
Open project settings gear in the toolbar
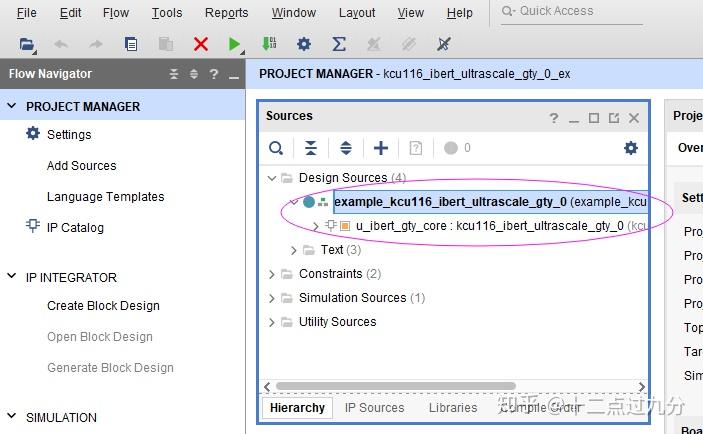(304, 44)
